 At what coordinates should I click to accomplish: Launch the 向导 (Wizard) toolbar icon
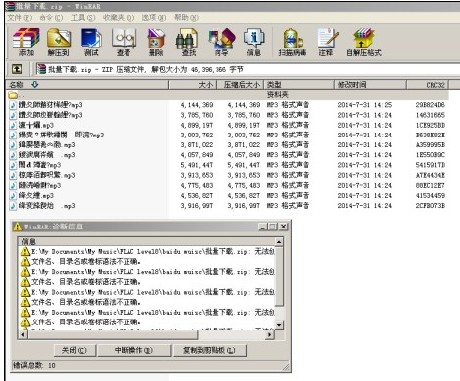pos(221,42)
